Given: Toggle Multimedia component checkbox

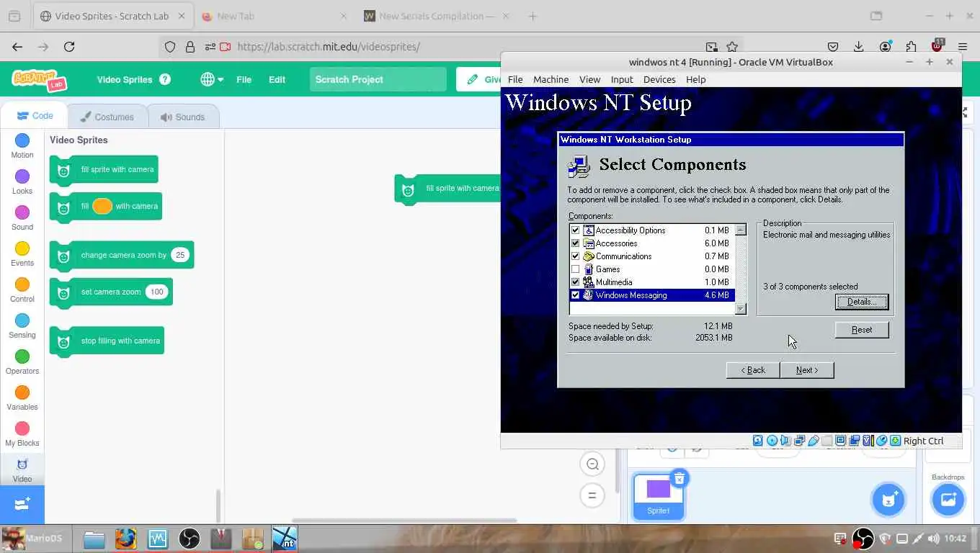Looking at the screenshot, I should pyautogui.click(x=575, y=282).
